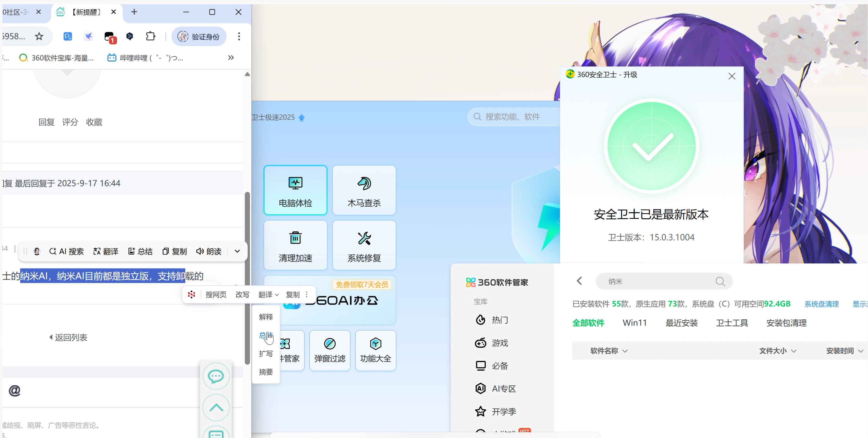Screen dimensions: 868x438
Task: Click the back arrow in 360软件管家
Action: click(x=579, y=281)
